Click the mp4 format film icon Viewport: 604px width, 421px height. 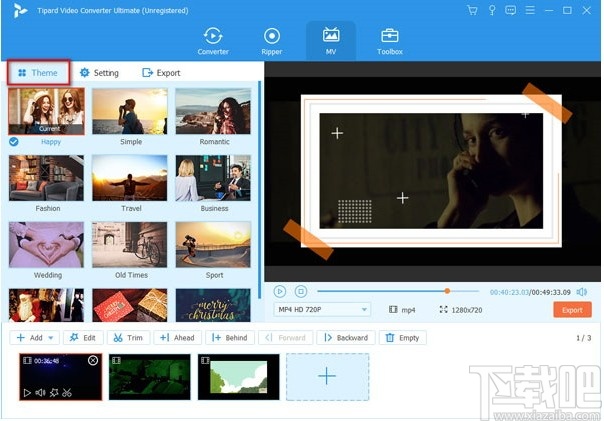[393, 309]
